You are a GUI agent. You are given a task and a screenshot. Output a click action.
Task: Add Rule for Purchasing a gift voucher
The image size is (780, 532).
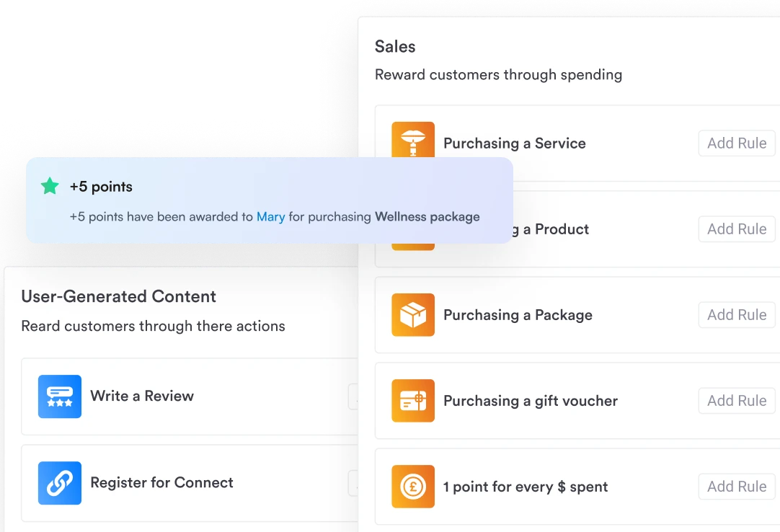737,401
